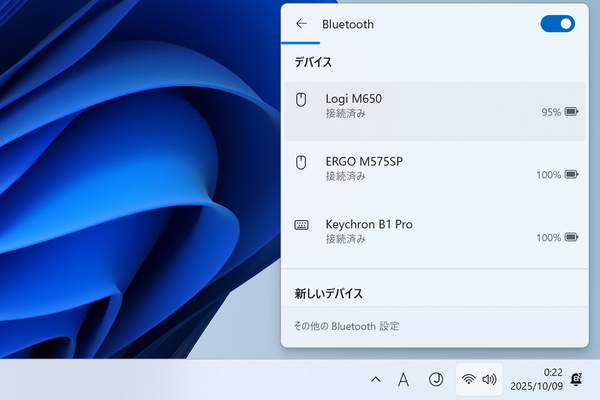The height and width of the screenshot is (400, 600).
Task: Click the date 2025/10/09 in taskbar
Action: pos(536,386)
